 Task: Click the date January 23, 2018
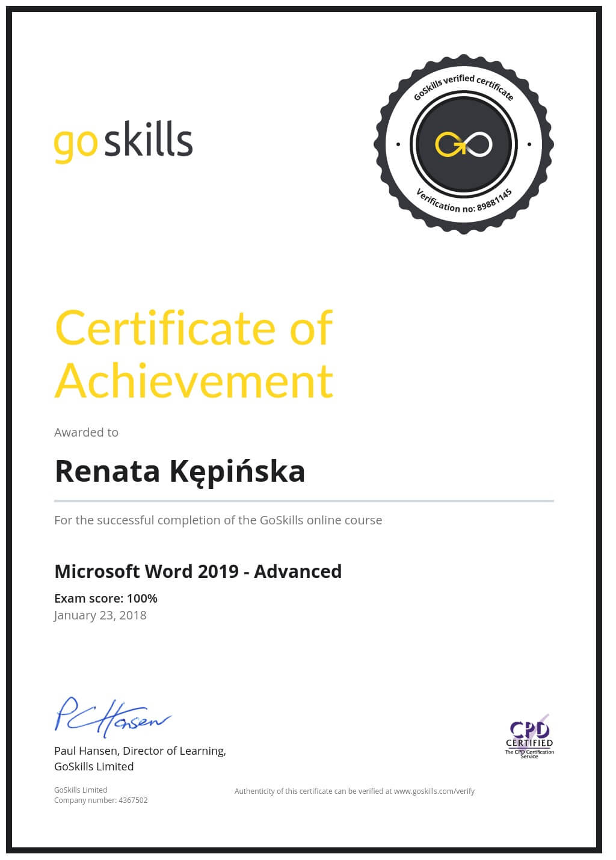tap(100, 615)
